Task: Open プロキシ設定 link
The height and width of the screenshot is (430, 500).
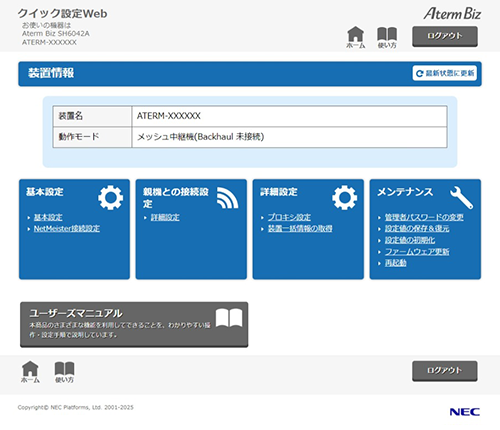Action: coord(289,217)
